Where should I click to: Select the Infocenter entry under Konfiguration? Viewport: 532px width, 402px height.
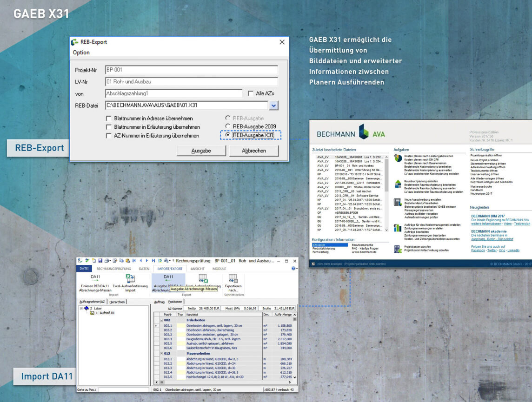tap(330, 245)
